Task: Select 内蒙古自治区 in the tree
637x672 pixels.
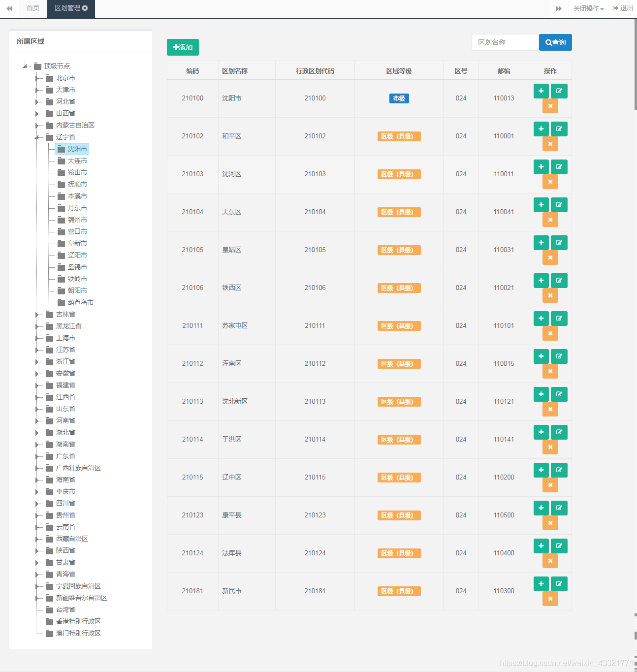Action: pyautogui.click(x=75, y=126)
